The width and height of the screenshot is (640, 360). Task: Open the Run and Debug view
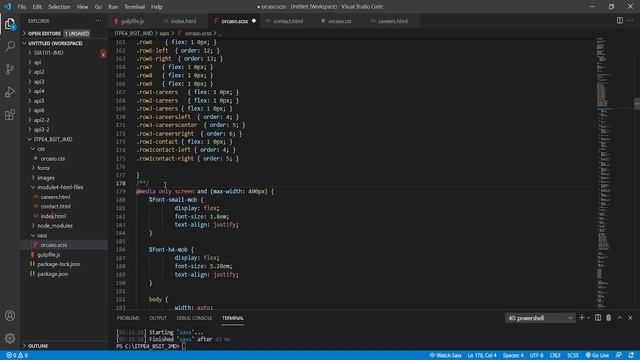point(10,92)
